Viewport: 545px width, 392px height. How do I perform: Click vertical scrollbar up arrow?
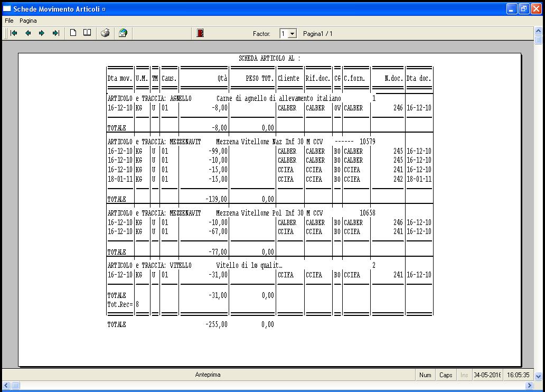coord(538,31)
